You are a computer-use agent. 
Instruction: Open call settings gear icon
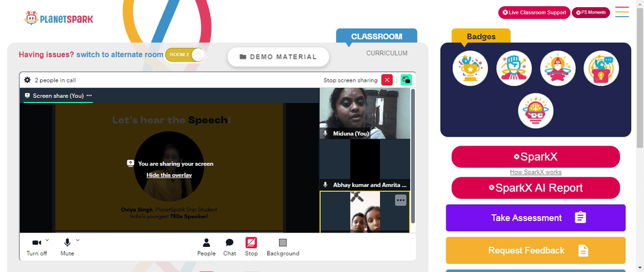click(x=28, y=80)
